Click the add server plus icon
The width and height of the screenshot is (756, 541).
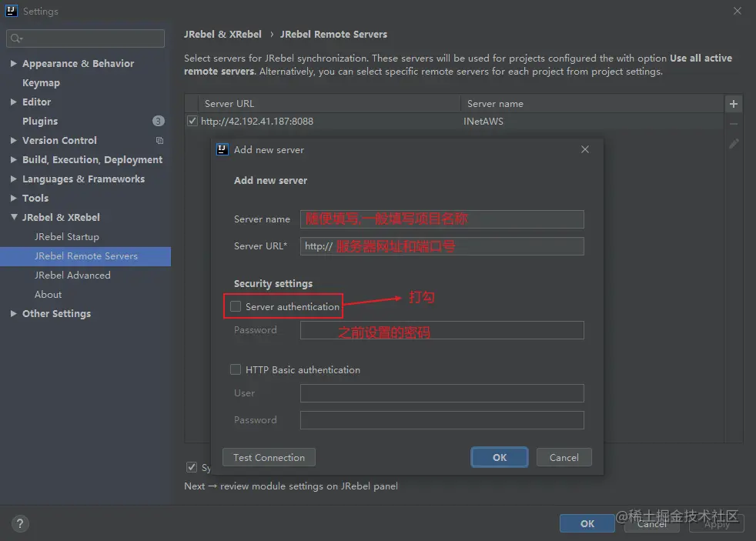(734, 104)
